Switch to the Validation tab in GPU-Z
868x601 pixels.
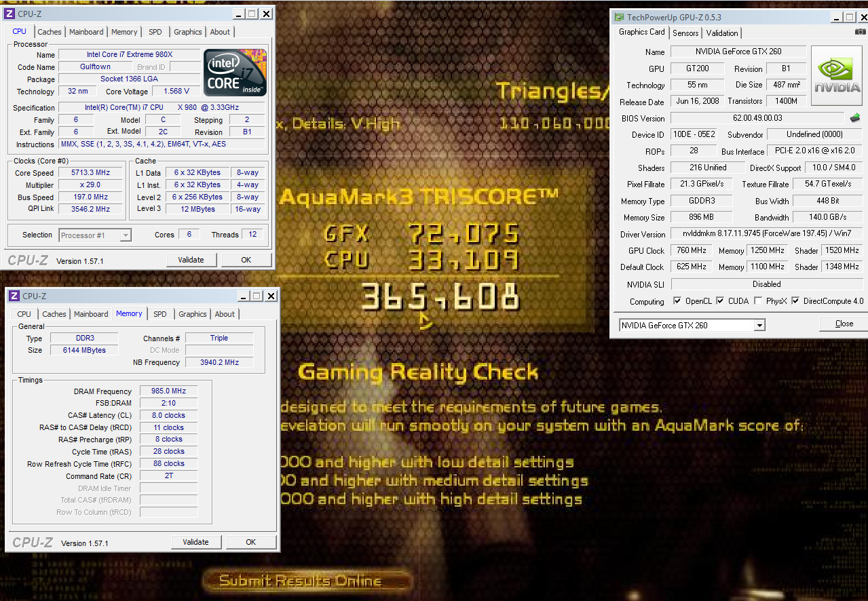click(722, 33)
